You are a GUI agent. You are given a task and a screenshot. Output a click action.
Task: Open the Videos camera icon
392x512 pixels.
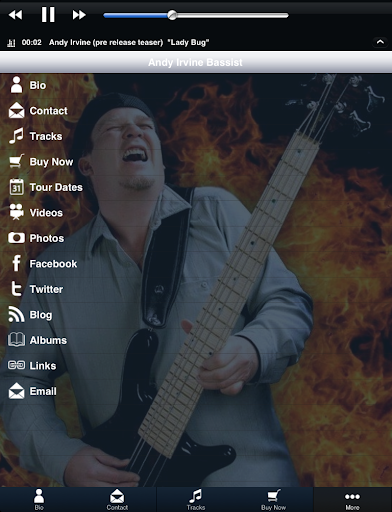(x=16, y=212)
